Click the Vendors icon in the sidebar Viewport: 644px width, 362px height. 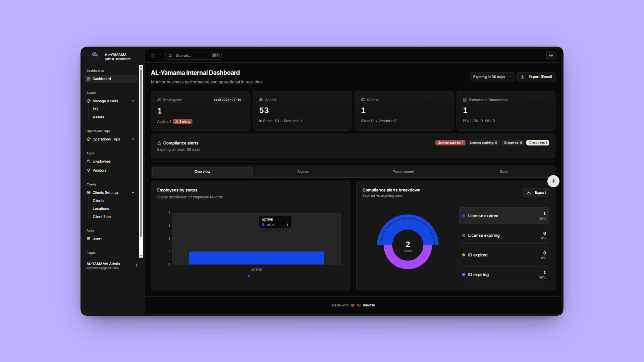(88, 170)
